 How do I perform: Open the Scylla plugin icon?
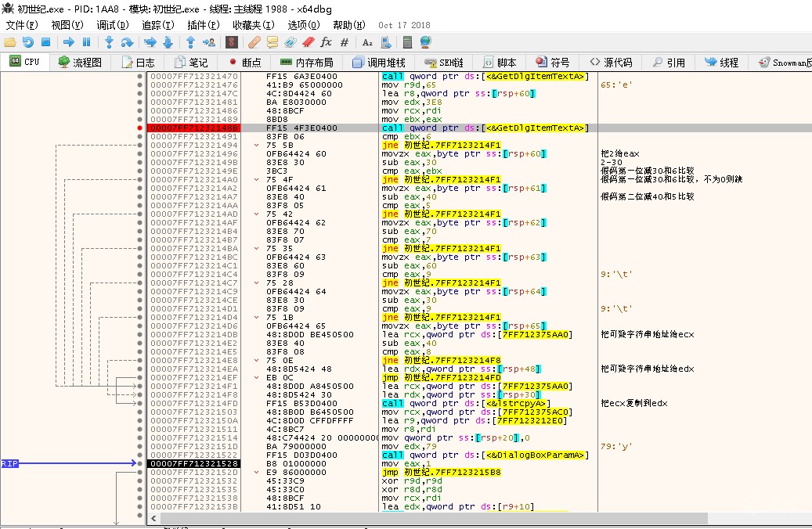pyautogui.click(x=232, y=42)
